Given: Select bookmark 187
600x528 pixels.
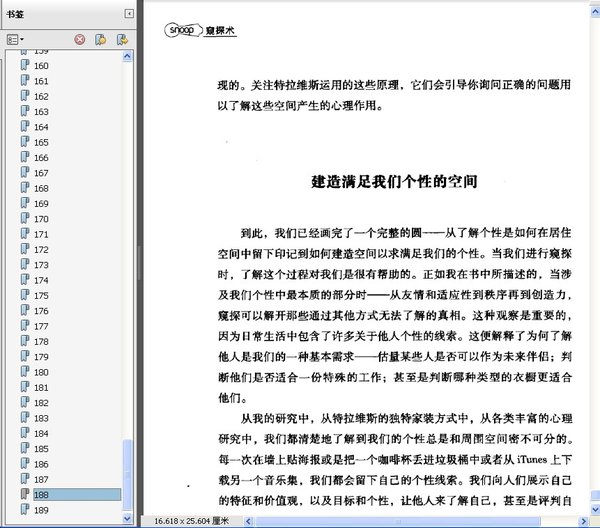Looking at the screenshot, I should (x=41, y=479).
